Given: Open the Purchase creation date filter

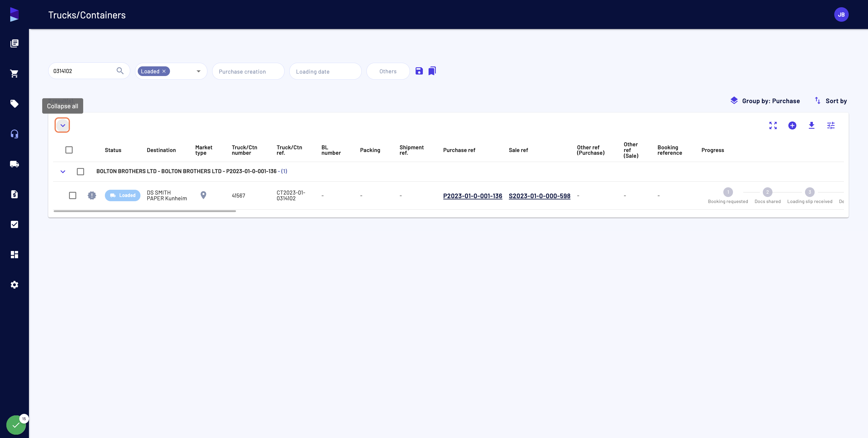Looking at the screenshot, I should (248, 71).
